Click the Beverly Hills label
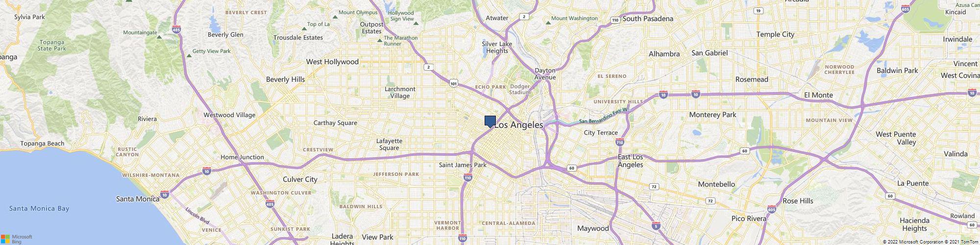Image resolution: width=980 pixels, height=245 pixels. [285, 79]
